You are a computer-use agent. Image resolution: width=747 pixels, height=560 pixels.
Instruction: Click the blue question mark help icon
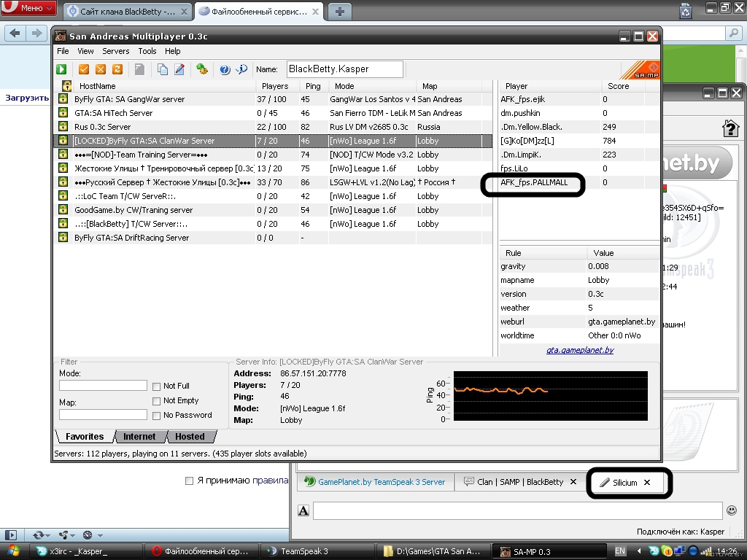[225, 69]
